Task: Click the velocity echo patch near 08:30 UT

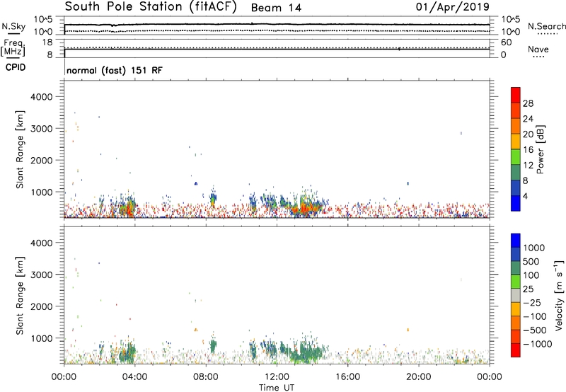Action: pos(213,347)
